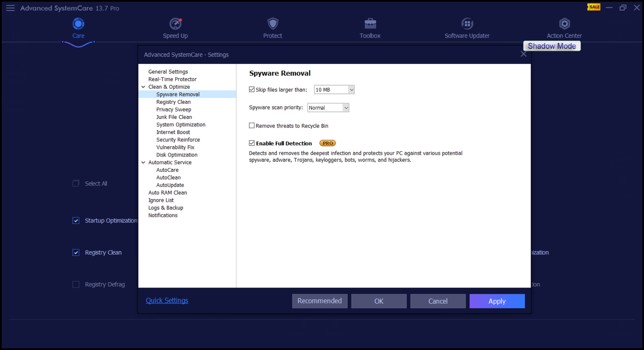Collapse the Clean & Optimize tree node
Screen dimensions: 644x350
pyautogui.click(x=143, y=87)
